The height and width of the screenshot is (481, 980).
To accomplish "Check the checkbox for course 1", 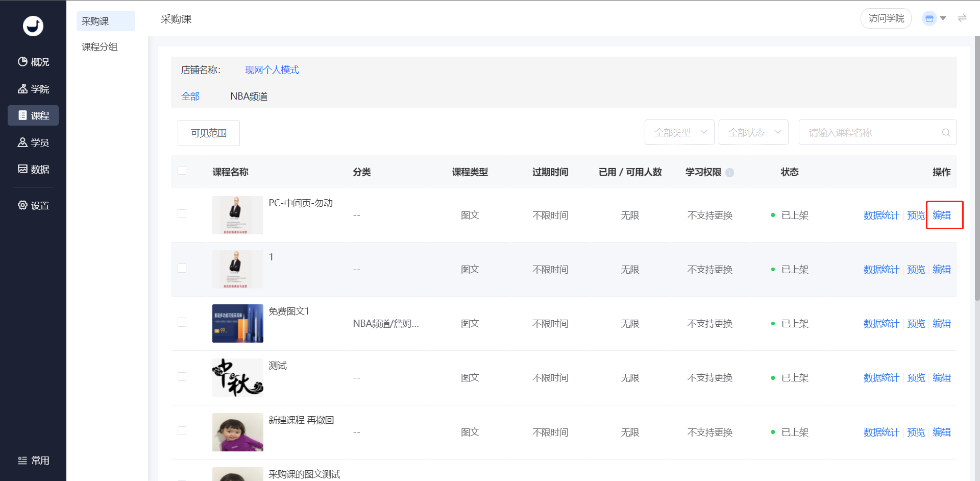I will click(182, 268).
